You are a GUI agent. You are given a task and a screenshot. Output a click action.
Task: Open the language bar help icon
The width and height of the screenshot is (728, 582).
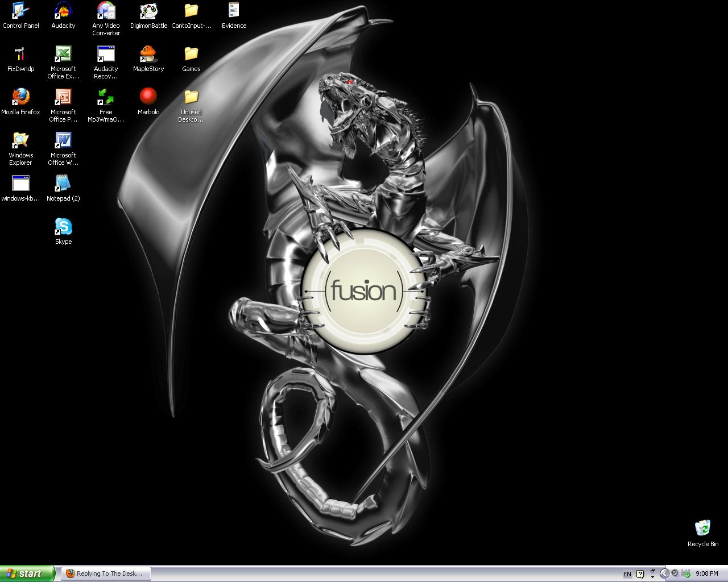[640, 574]
